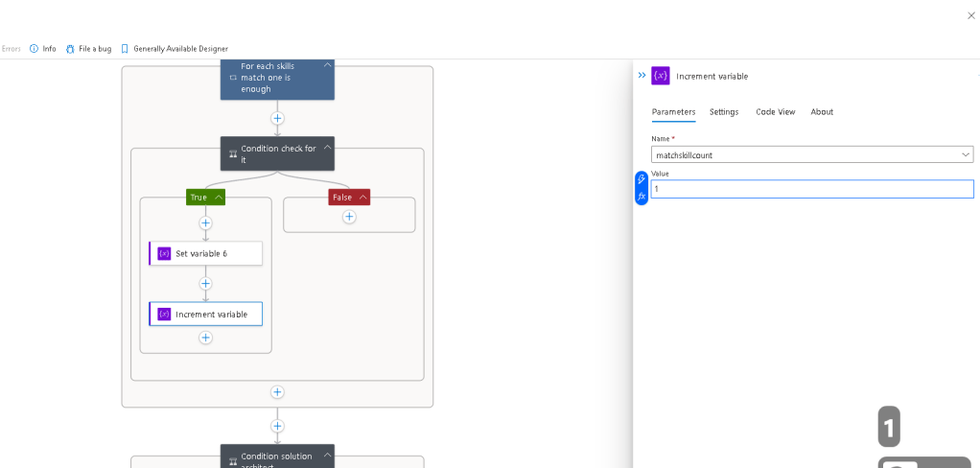This screenshot has height=468, width=980.
Task: Click the Condition check node icon
Action: pos(233,153)
